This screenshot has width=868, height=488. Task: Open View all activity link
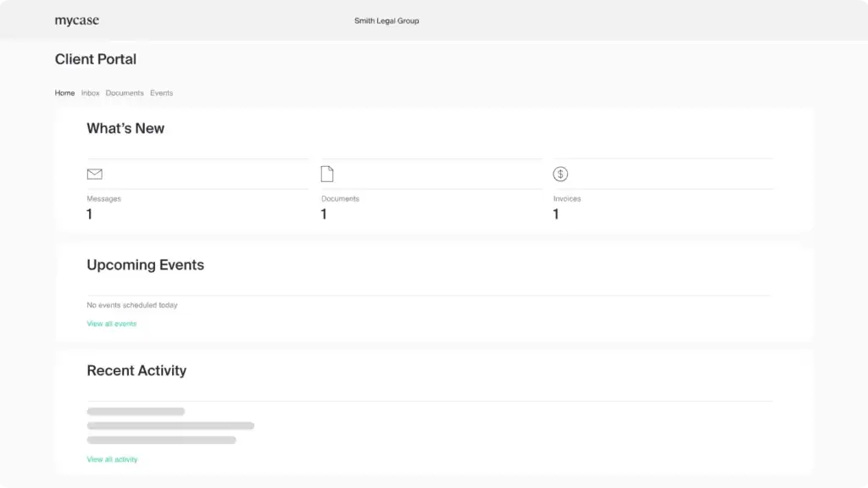[112, 459]
